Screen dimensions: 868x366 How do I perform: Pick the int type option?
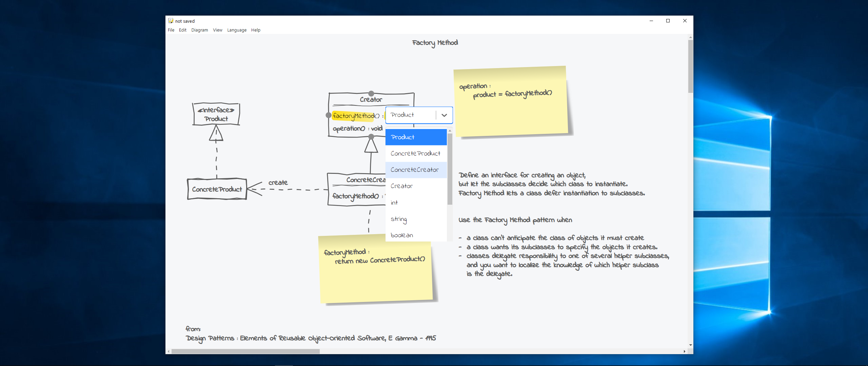394,203
